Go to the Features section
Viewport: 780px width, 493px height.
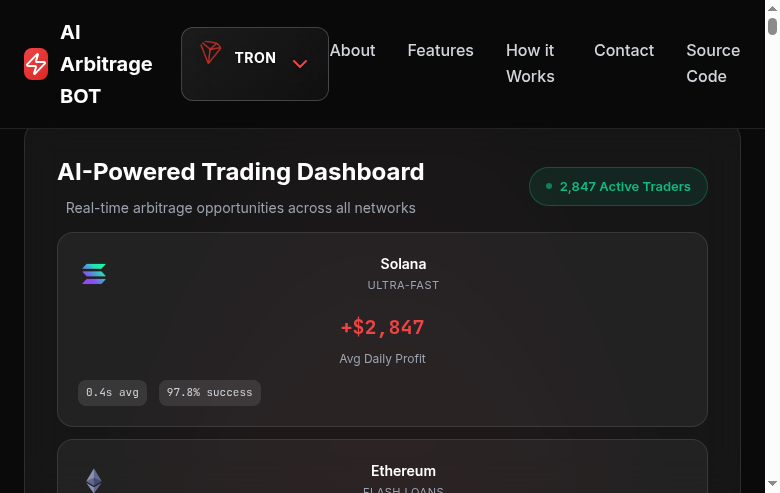click(440, 50)
